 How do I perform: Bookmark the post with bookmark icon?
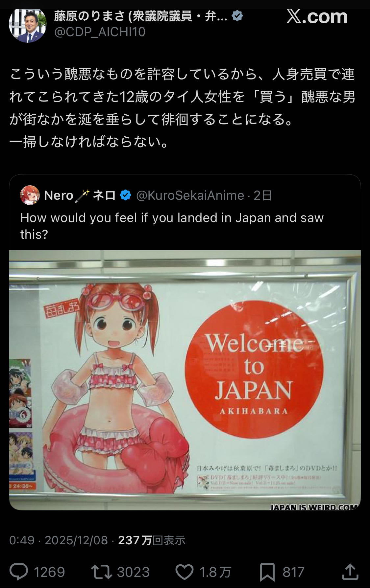pos(267,572)
